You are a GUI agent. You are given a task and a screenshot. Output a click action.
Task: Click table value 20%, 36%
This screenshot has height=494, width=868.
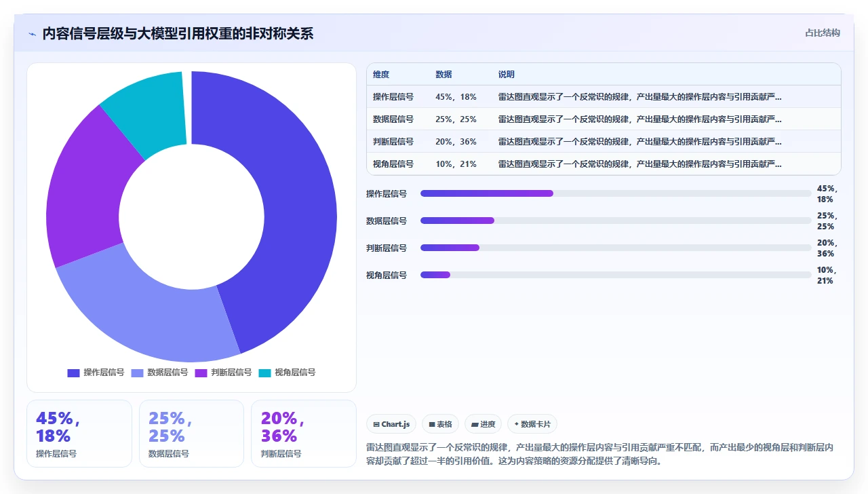point(456,142)
